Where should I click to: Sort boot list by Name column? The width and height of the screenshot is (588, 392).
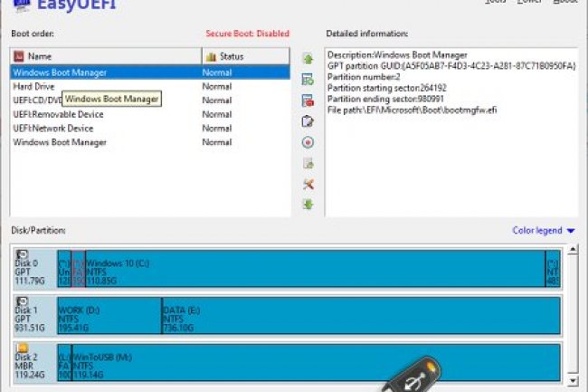coord(106,56)
